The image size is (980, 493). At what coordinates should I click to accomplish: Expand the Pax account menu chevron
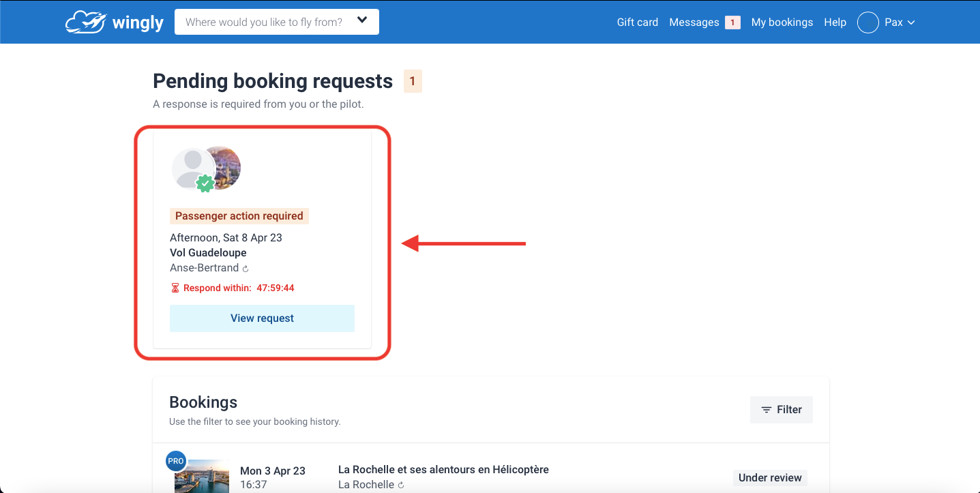click(911, 23)
